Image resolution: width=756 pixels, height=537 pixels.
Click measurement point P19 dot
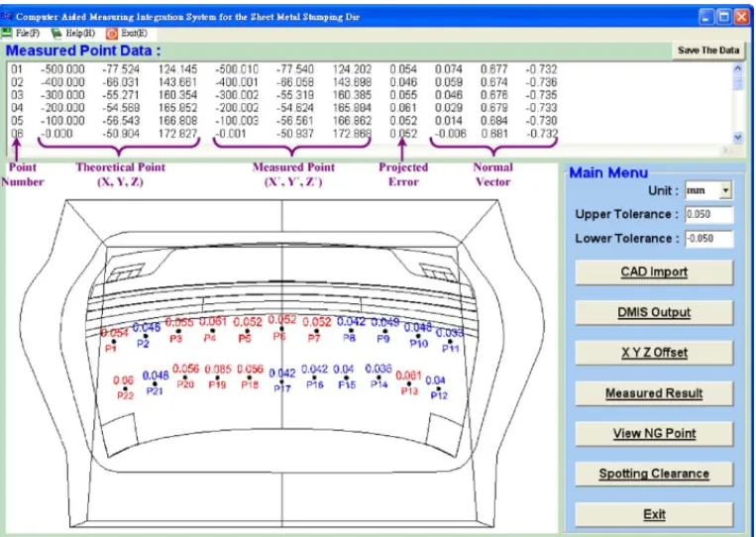pyautogui.click(x=217, y=377)
